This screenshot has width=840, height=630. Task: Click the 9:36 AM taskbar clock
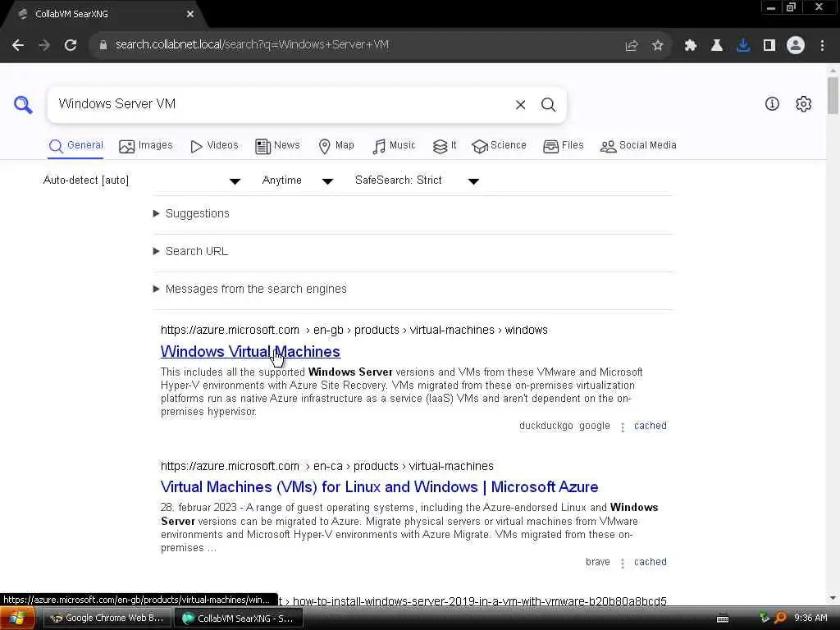tap(810, 619)
